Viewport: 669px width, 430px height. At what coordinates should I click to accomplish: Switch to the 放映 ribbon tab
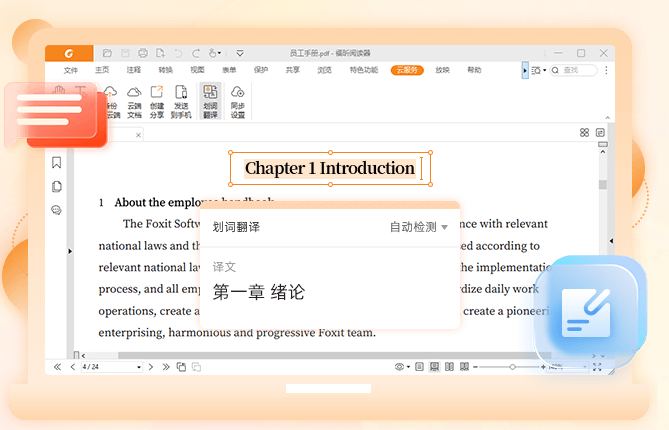[442, 70]
